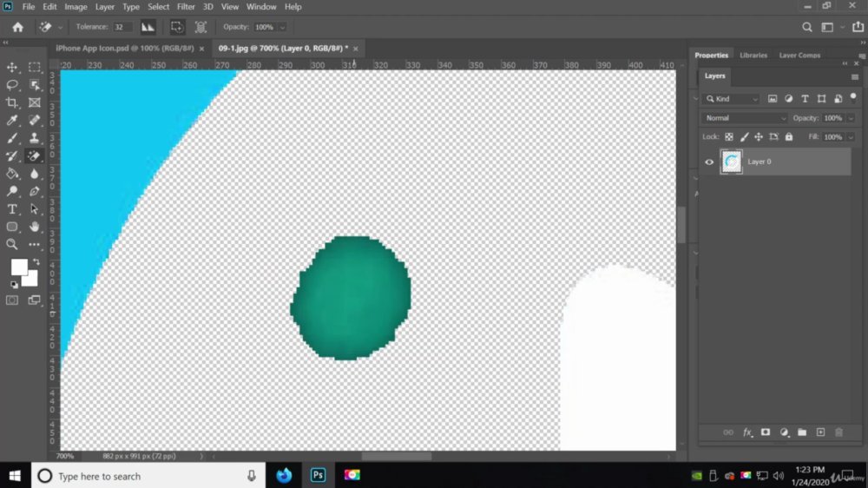The width and height of the screenshot is (868, 488).
Task: Toggle layer filtering on or off
Action: pyautogui.click(x=853, y=97)
